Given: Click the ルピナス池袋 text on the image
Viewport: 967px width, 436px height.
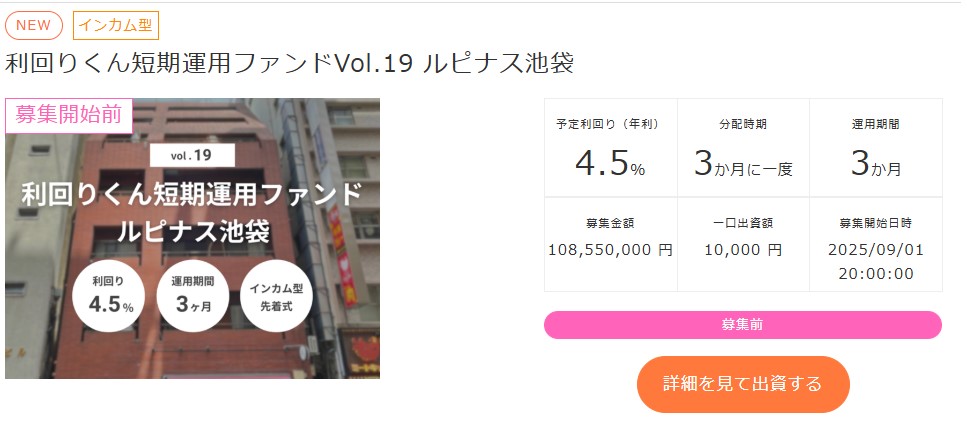Looking at the screenshot, I should (192, 232).
